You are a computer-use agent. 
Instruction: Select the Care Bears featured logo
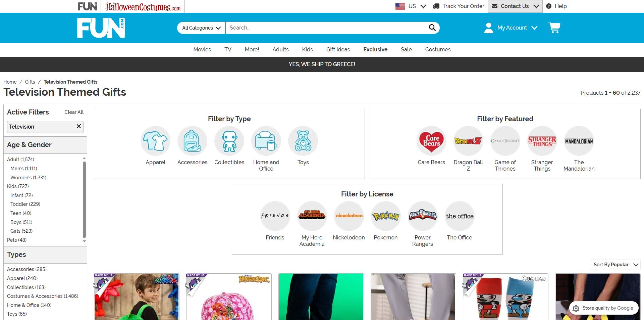pos(431,141)
